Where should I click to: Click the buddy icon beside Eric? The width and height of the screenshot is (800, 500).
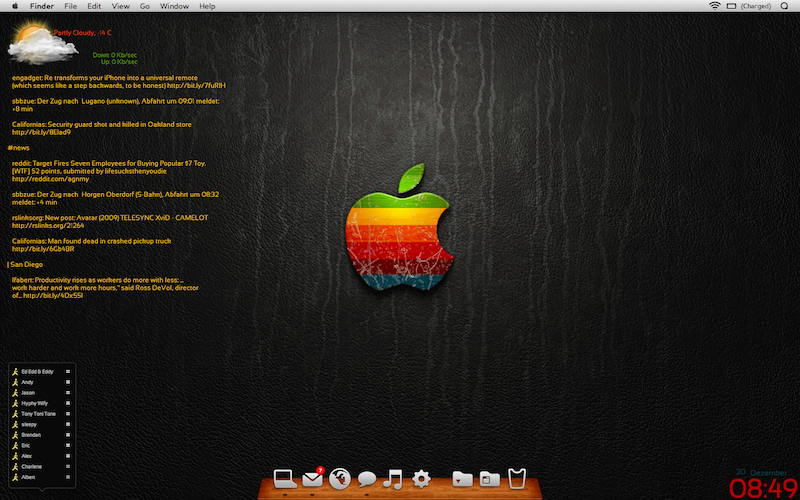[15, 445]
